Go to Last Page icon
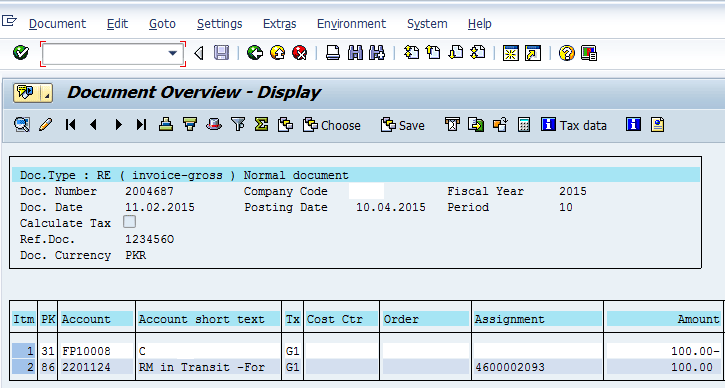This screenshot has height=388, width=725. 478,53
